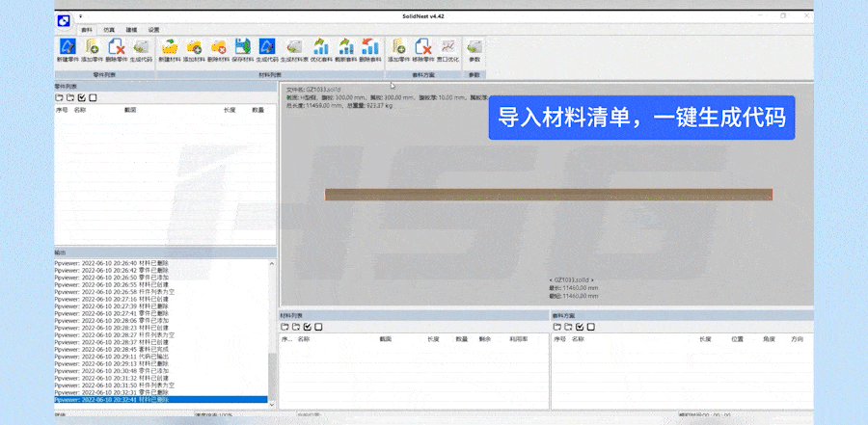Select log entry at 20:32:41 材料已删除

(x=160, y=400)
